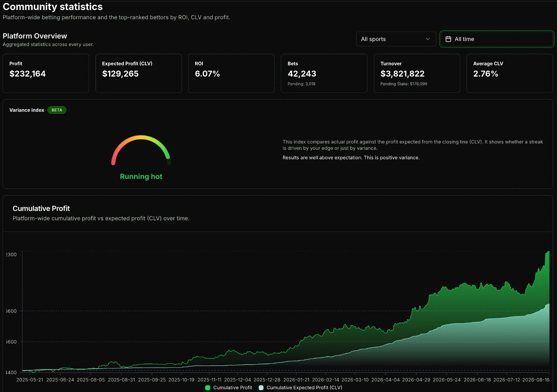This screenshot has width=557, height=392.
Task: Toggle Cumulative Expected Profit (CLV) legend series
Action: pos(300,388)
